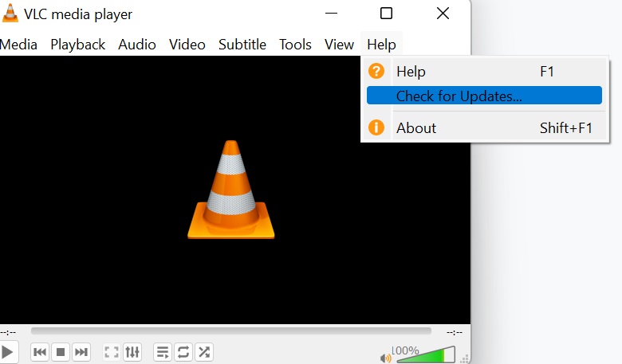
Task: Click the elapsed time label at left
Action: click(8, 332)
